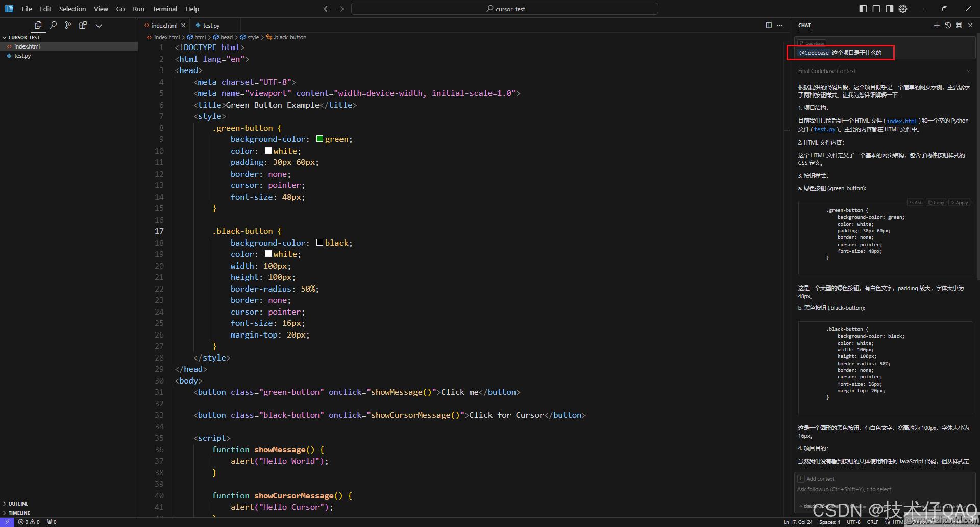Split the editor to the right

[x=769, y=25]
